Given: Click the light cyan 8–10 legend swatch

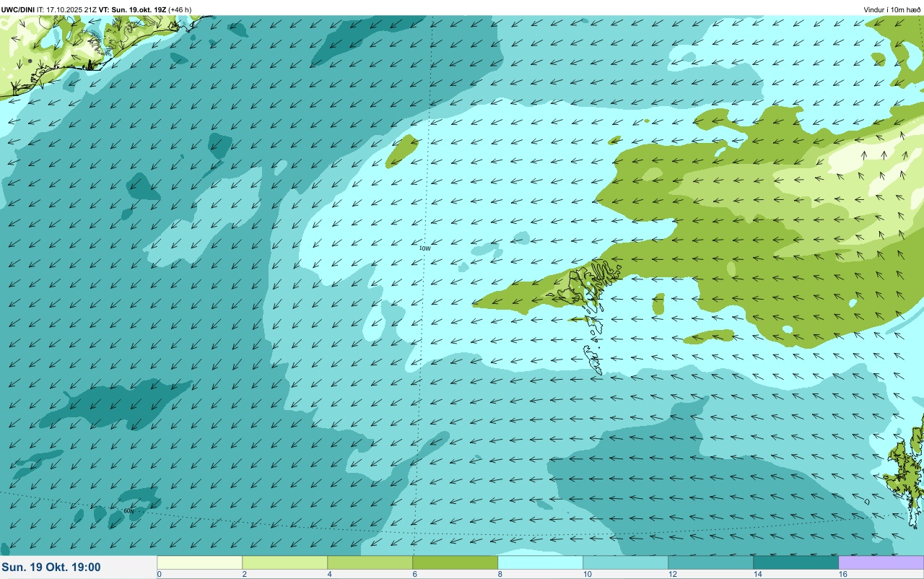Looking at the screenshot, I should pos(541,562).
